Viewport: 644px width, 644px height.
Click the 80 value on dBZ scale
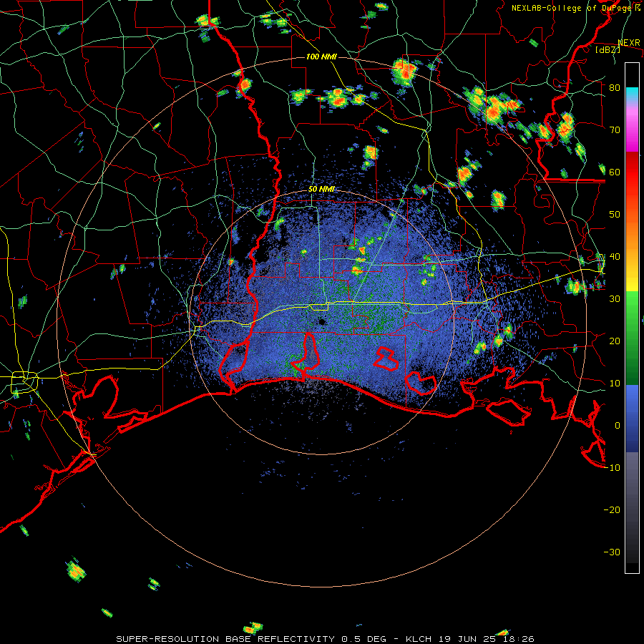click(615, 87)
